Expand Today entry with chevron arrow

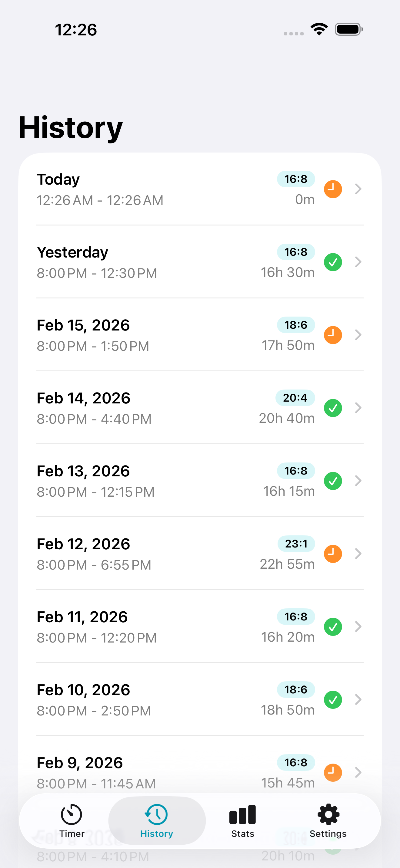point(358,189)
